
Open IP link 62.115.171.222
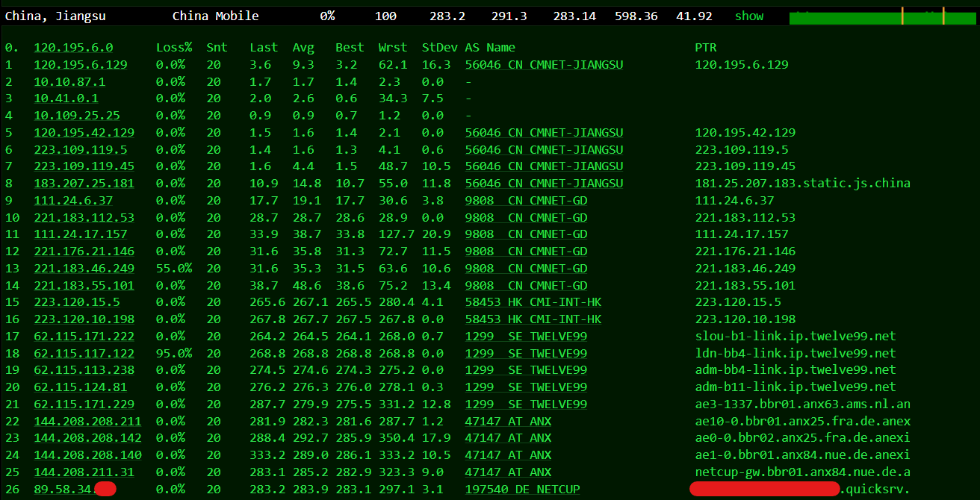pos(84,337)
